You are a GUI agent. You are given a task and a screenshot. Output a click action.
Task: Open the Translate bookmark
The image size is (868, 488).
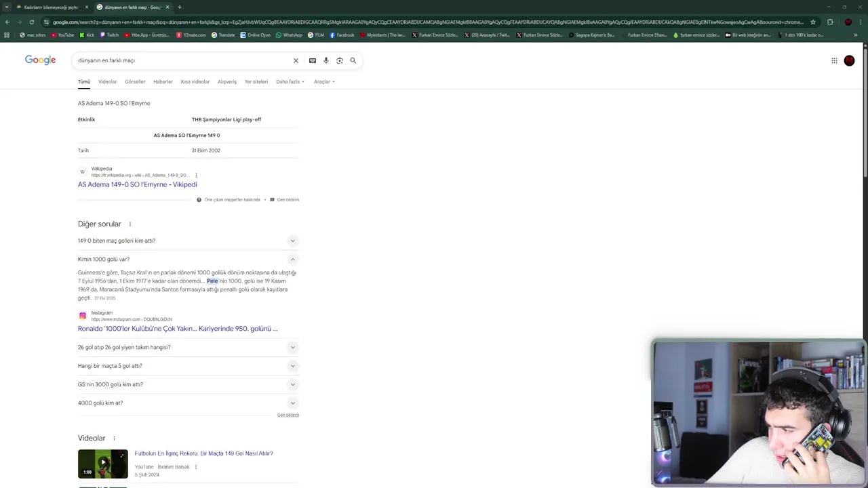[223, 35]
